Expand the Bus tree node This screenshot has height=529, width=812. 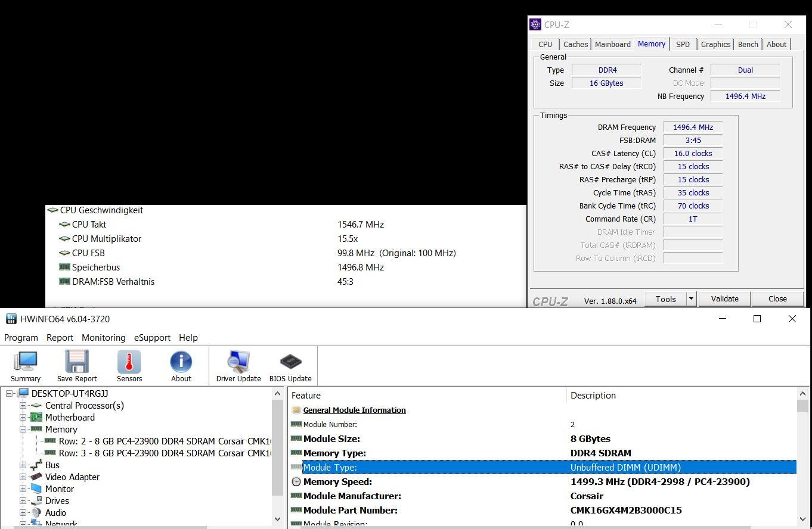point(23,465)
